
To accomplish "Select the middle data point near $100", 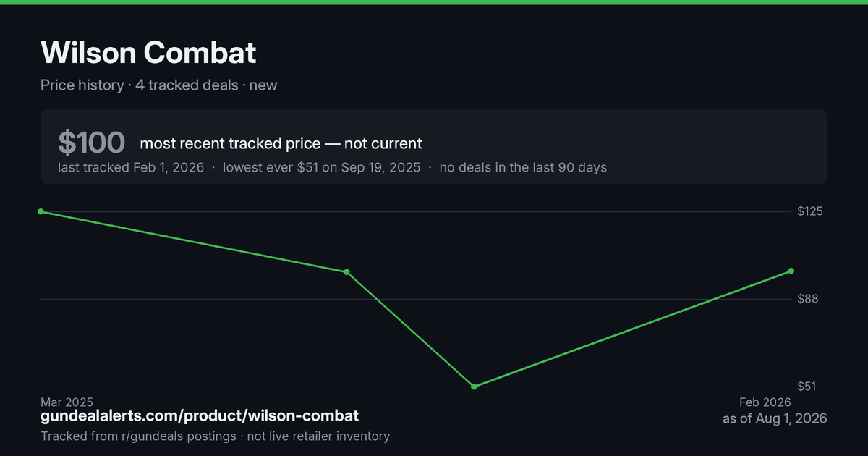I will click(346, 272).
